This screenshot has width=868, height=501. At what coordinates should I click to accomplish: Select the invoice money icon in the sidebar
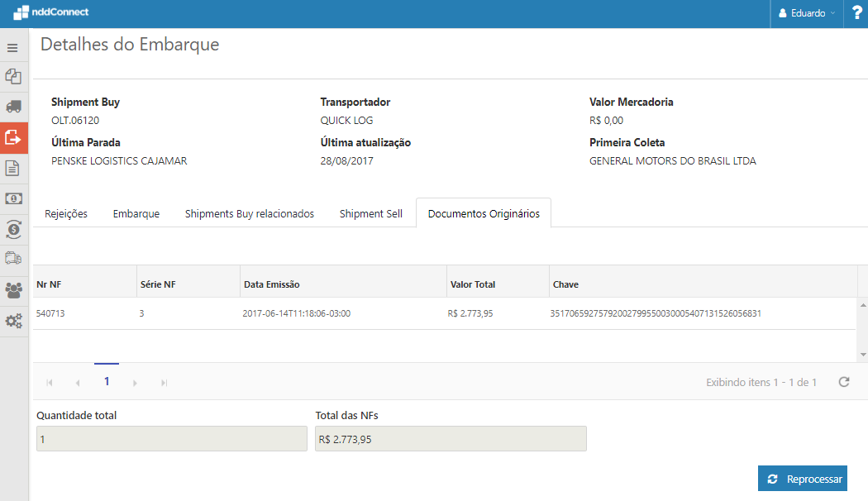coord(12,198)
